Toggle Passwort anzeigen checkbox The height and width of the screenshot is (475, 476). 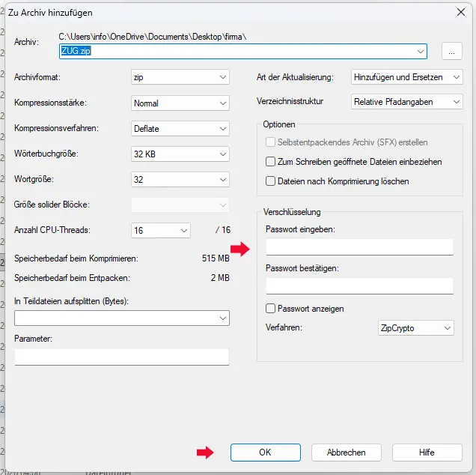270,309
